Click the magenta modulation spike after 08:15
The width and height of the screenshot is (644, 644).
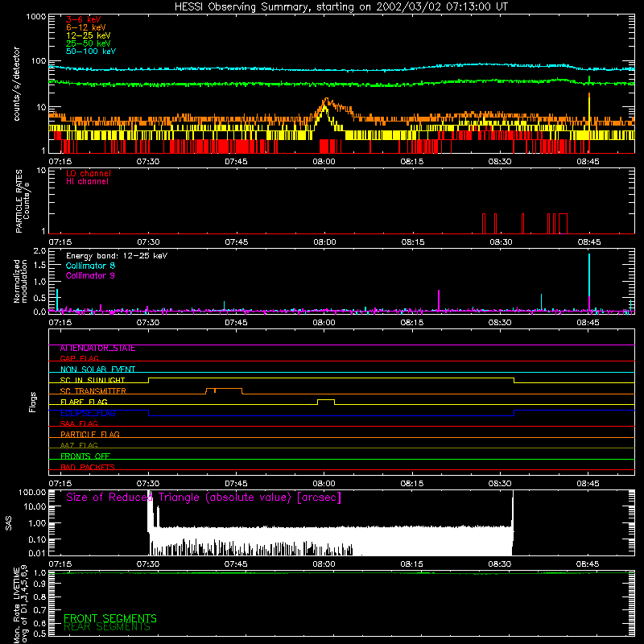(x=439, y=299)
